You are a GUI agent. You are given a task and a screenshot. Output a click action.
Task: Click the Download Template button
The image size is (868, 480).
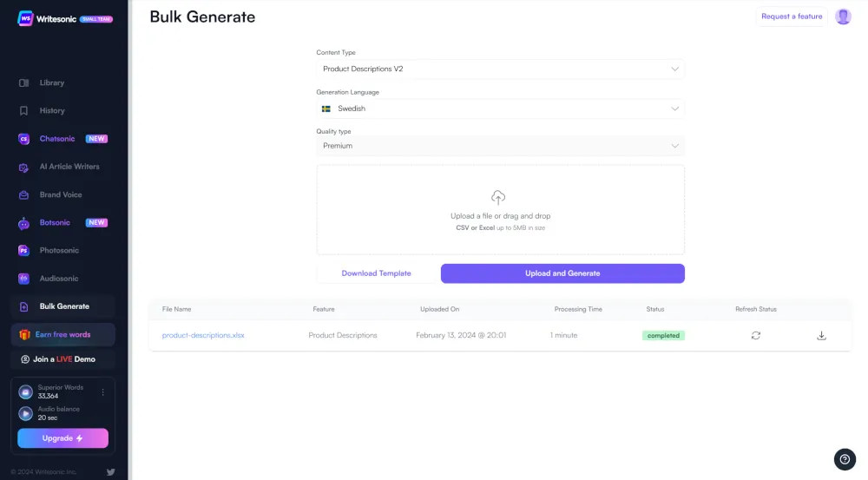pyautogui.click(x=376, y=273)
